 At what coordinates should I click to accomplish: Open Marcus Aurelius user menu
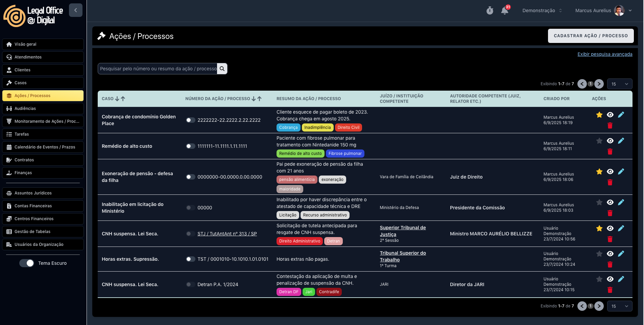click(603, 11)
